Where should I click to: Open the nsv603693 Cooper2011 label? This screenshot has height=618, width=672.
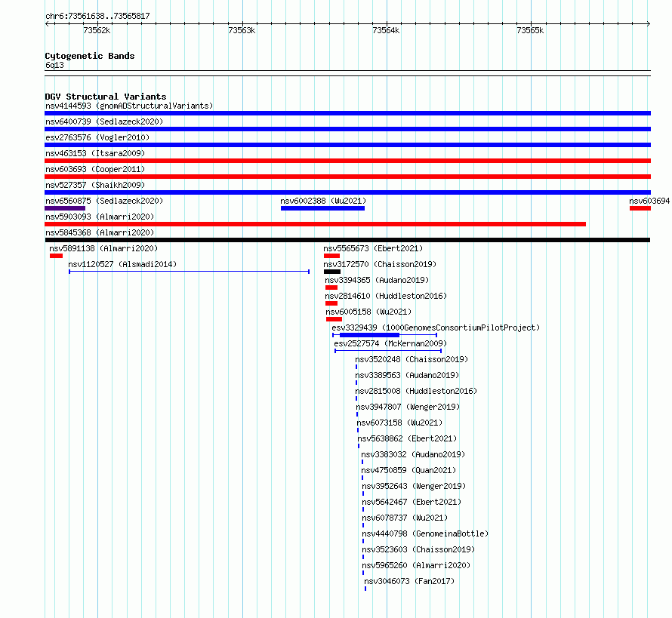pos(95,169)
